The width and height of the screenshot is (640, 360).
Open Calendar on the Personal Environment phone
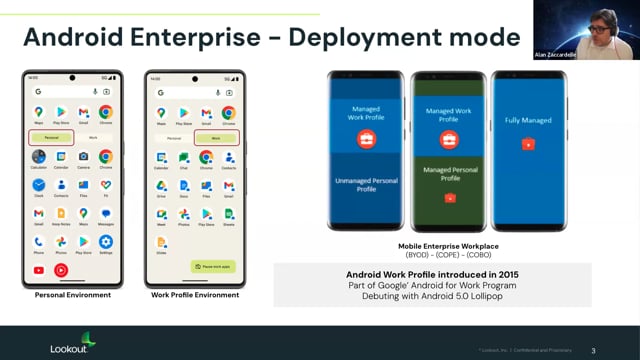(x=61, y=156)
